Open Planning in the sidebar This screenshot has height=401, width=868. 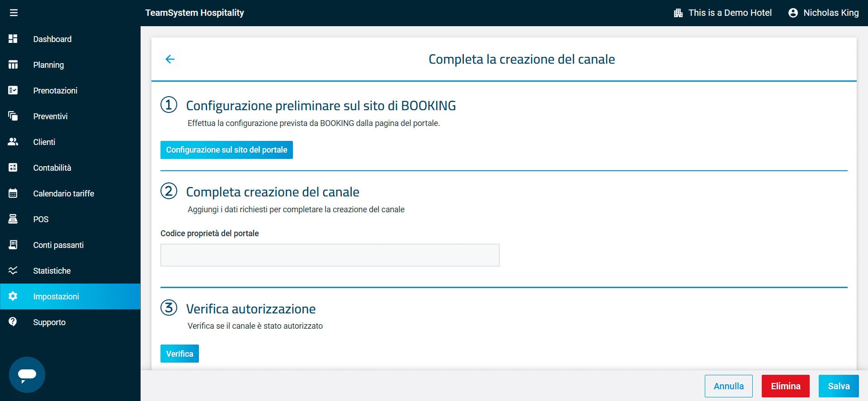(x=70, y=65)
